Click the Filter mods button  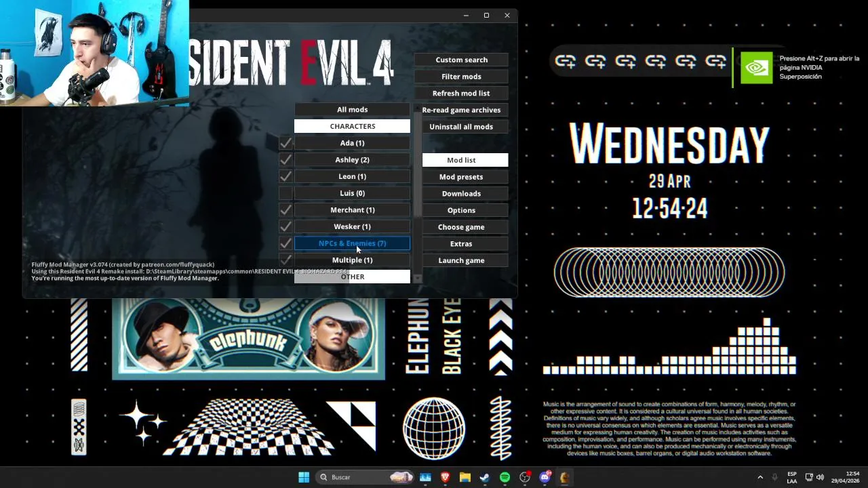(461, 77)
